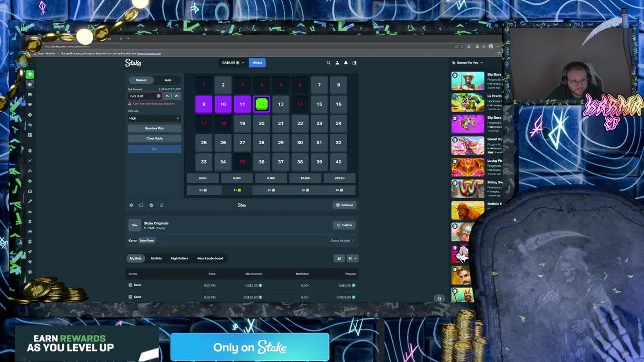Double the bet with 2× button
The height and width of the screenshot is (362, 644).
click(x=177, y=96)
